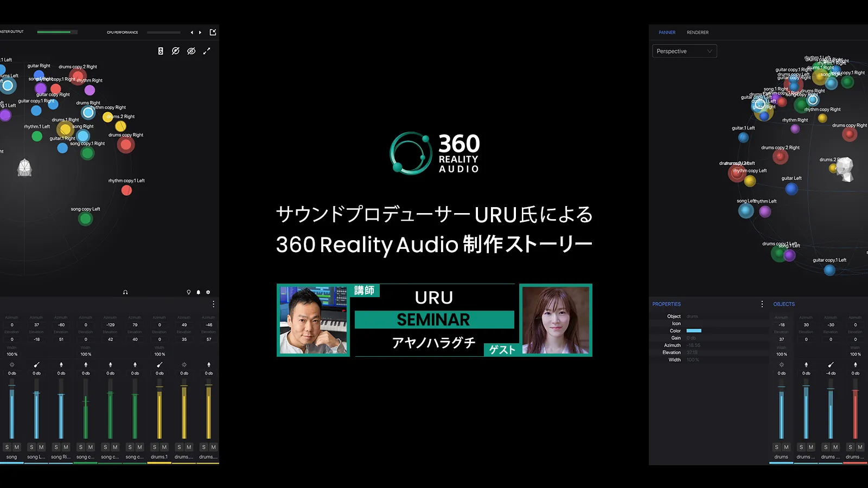868x488 pixels.
Task: Toggle the hide-objects crossed circle icon
Action: coord(176,51)
